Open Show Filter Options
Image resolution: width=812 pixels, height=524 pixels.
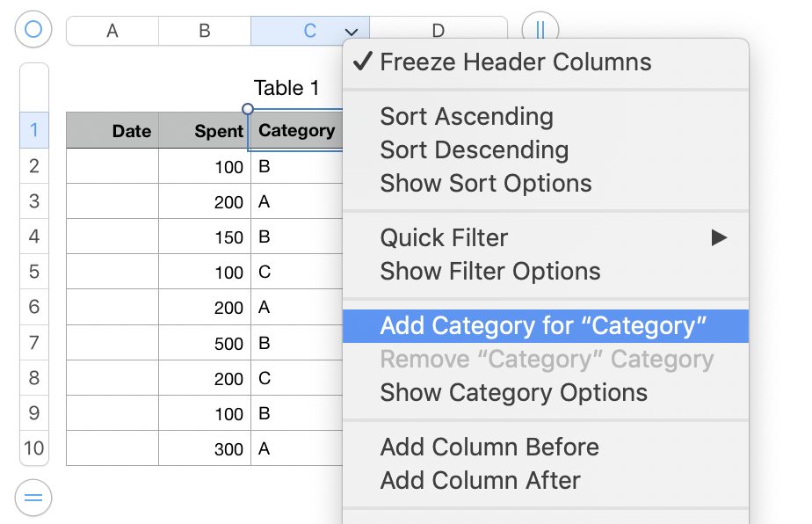pyautogui.click(x=489, y=272)
